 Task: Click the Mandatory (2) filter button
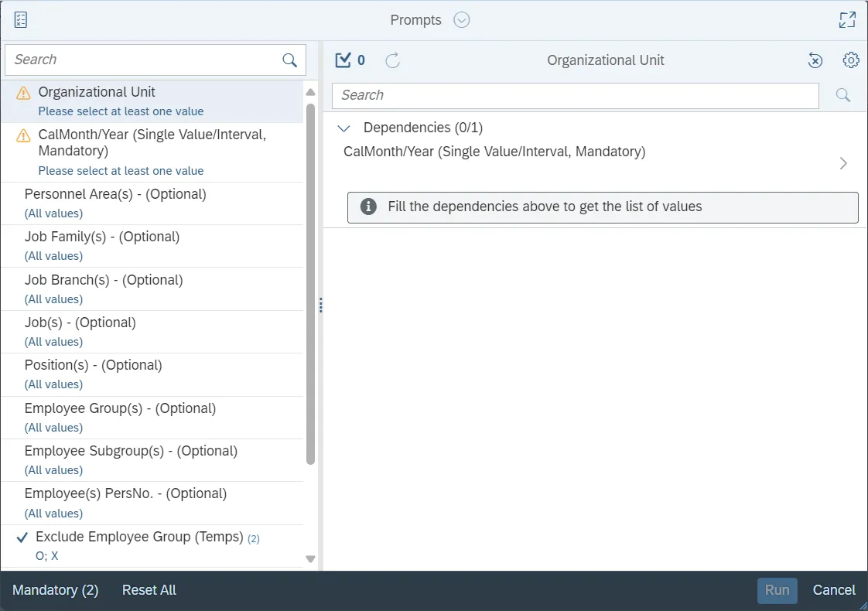(x=56, y=590)
